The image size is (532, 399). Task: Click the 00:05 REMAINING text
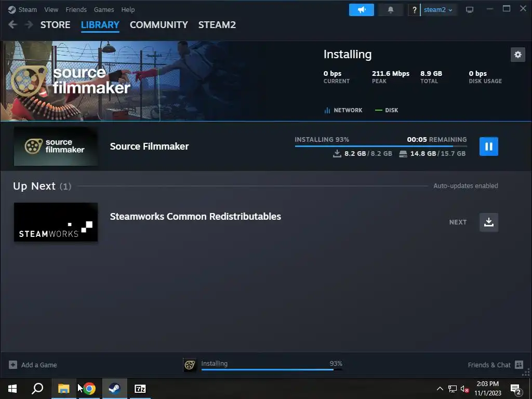pyautogui.click(x=436, y=139)
